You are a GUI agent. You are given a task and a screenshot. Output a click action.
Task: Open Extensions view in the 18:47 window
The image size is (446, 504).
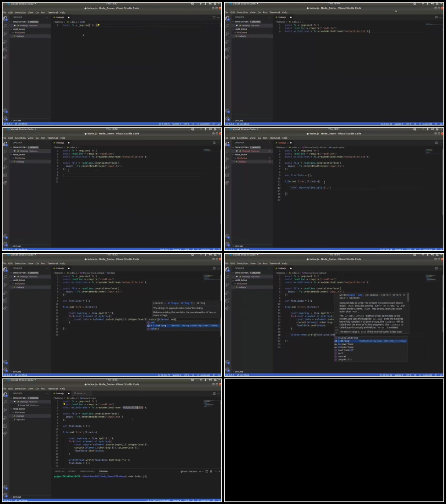(5, 49)
